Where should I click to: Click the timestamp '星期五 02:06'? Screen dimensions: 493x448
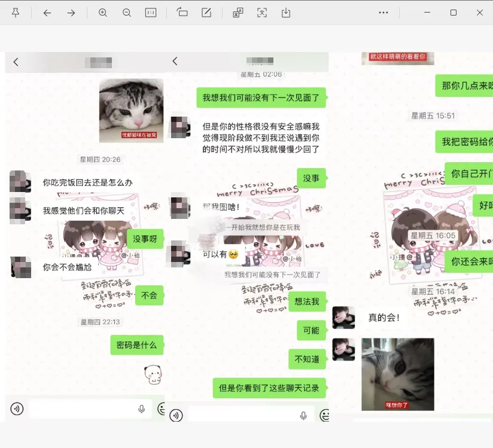[261, 74]
